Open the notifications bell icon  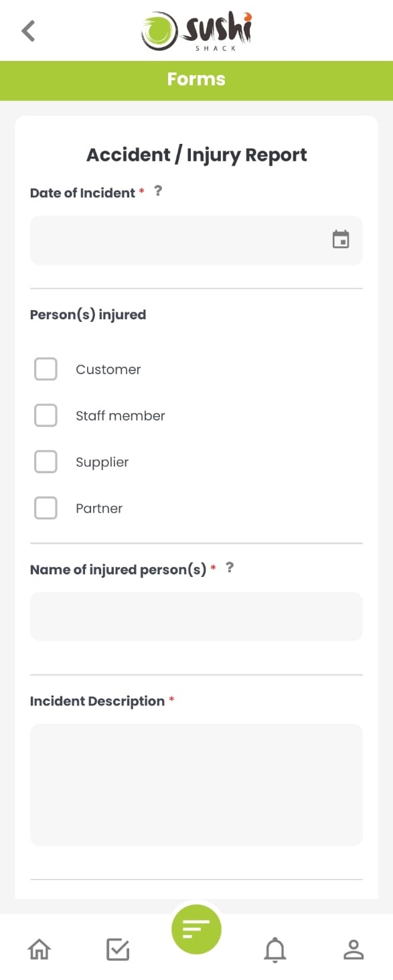pyautogui.click(x=274, y=949)
